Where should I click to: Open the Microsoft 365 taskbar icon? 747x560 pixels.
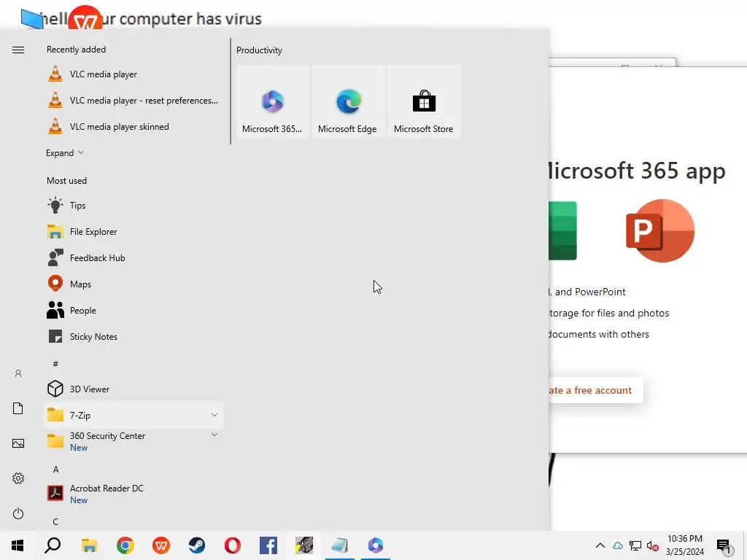[376, 545]
